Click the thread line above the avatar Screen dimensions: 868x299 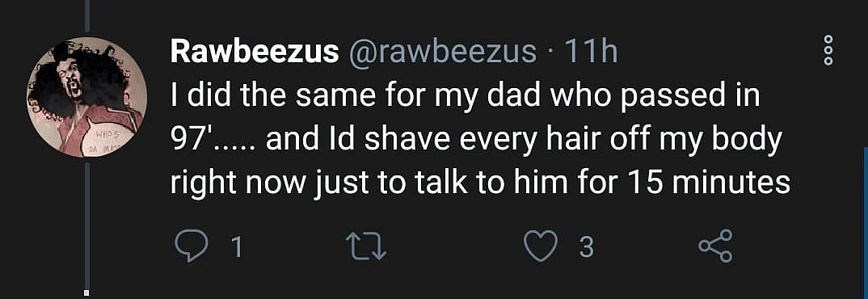(x=87, y=16)
